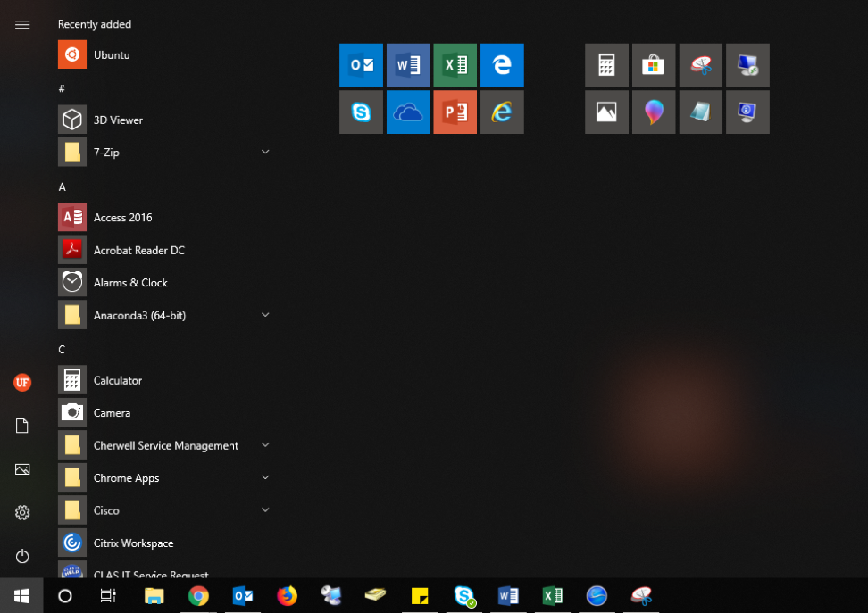Open Settings via the gear icon
Viewport: 868px width, 613px height.
tap(22, 513)
